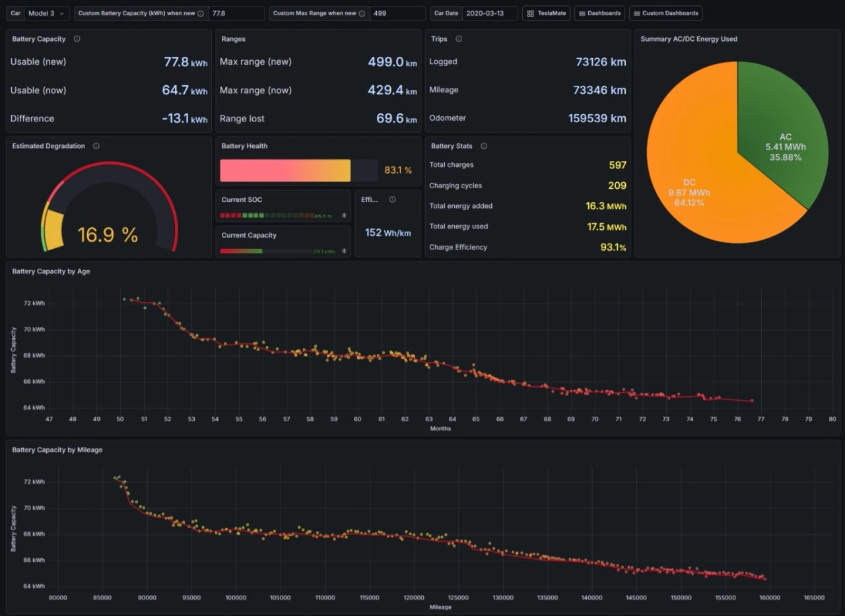Click the Mileage x-axis label on the lower chart
Image resolution: width=845 pixels, height=616 pixels.
tap(440, 607)
